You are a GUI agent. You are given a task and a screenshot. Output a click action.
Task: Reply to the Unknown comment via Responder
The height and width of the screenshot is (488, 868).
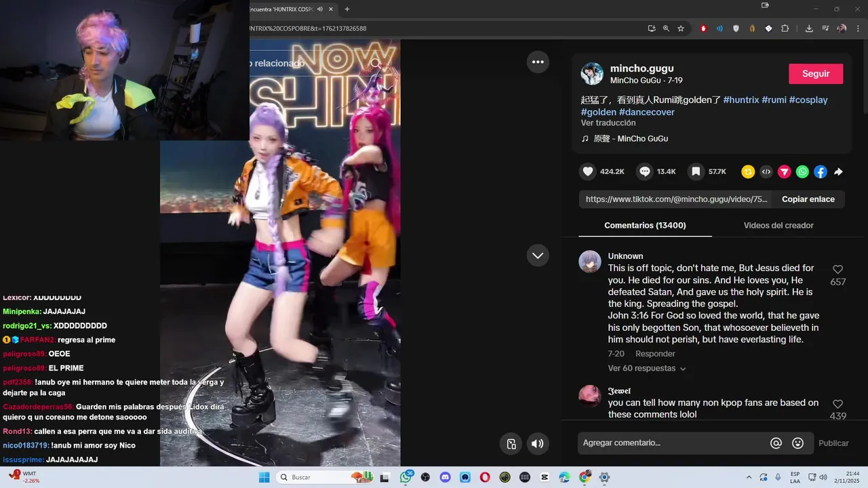click(655, 354)
